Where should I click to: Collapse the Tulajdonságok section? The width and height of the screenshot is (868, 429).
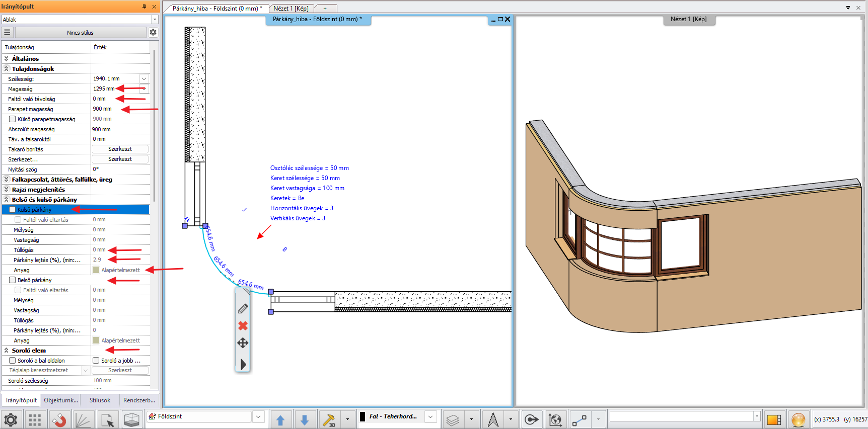pyautogui.click(x=7, y=69)
